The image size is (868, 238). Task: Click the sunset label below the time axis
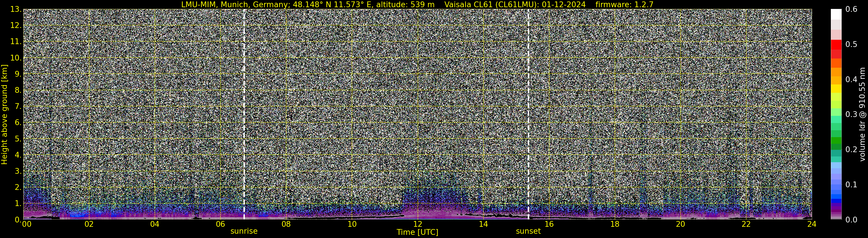pyautogui.click(x=528, y=231)
